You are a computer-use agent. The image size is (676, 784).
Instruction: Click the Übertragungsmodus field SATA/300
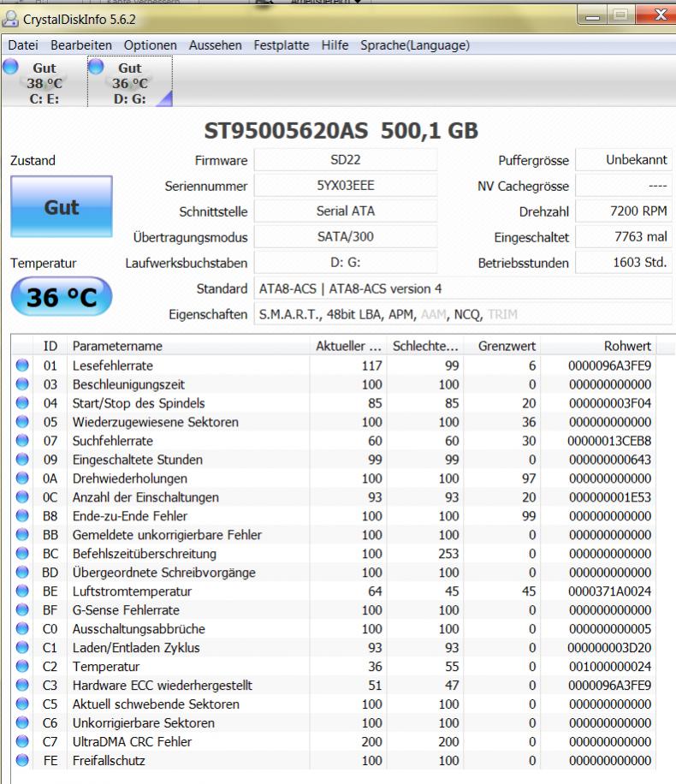346,236
